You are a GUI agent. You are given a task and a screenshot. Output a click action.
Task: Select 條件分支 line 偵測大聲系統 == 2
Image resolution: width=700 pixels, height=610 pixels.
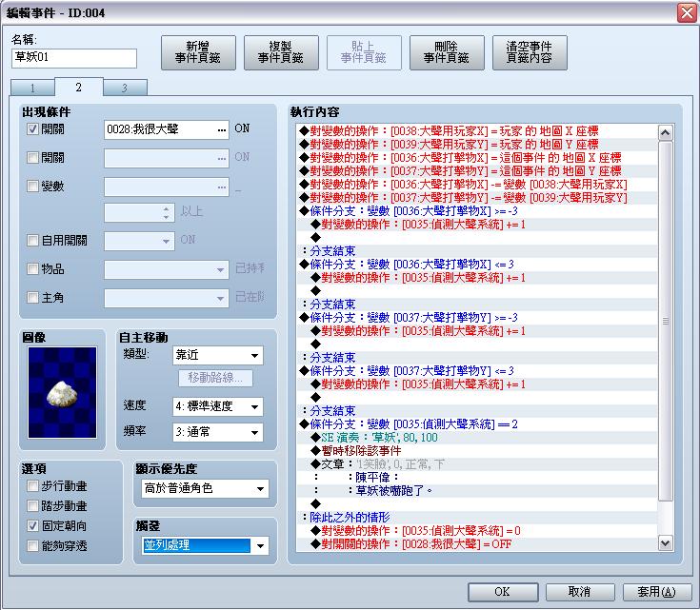pos(477,424)
